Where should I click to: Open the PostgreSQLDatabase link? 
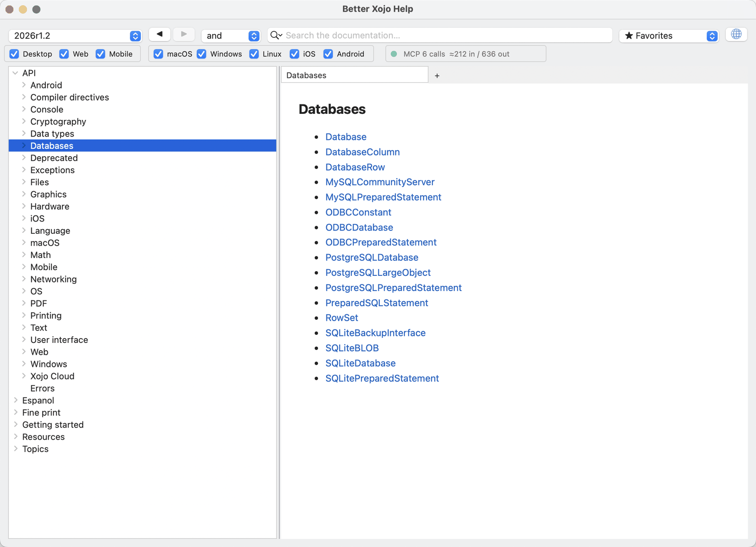pyautogui.click(x=372, y=257)
